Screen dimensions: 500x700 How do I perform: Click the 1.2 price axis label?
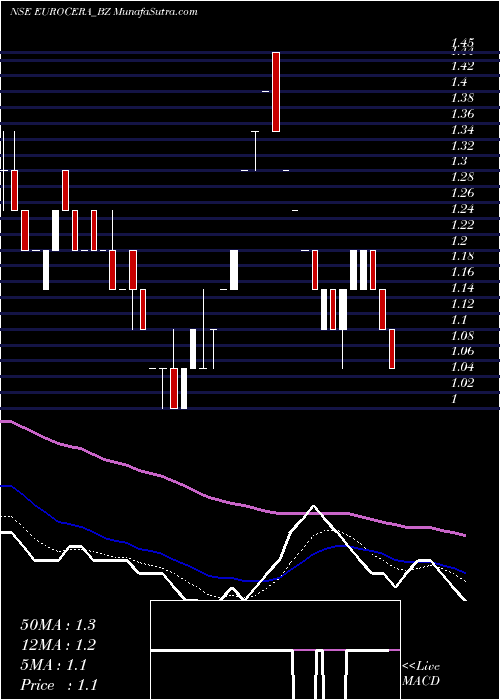tap(459, 241)
